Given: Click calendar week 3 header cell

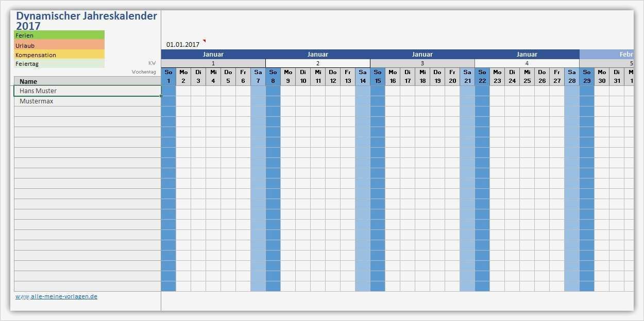Looking at the screenshot, I should point(422,63).
